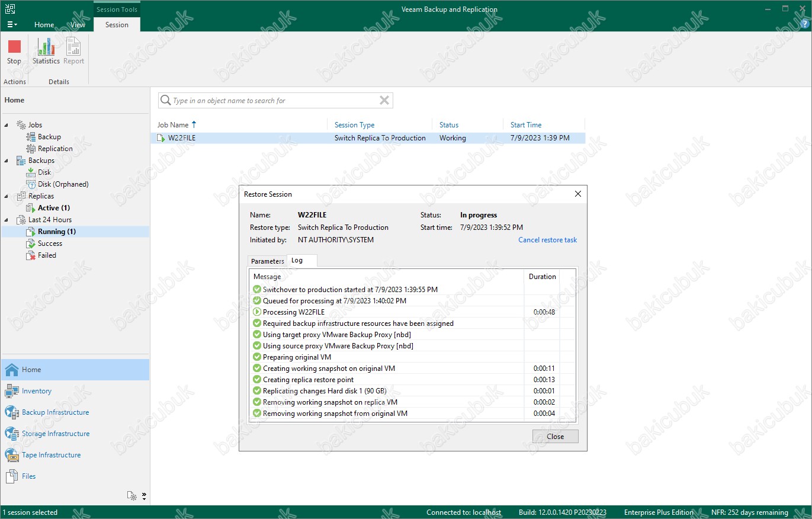Click the Veeam app icon in title bar

click(x=10, y=9)
